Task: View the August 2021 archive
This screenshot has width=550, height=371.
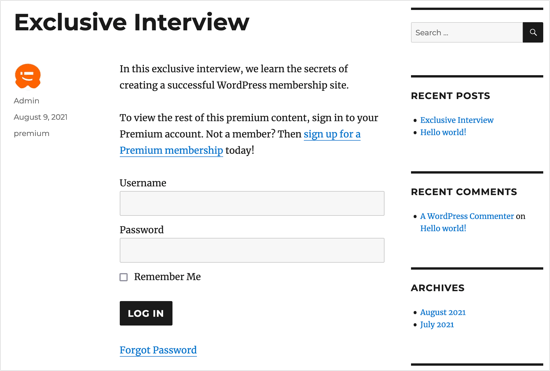Action: (443, 312)
